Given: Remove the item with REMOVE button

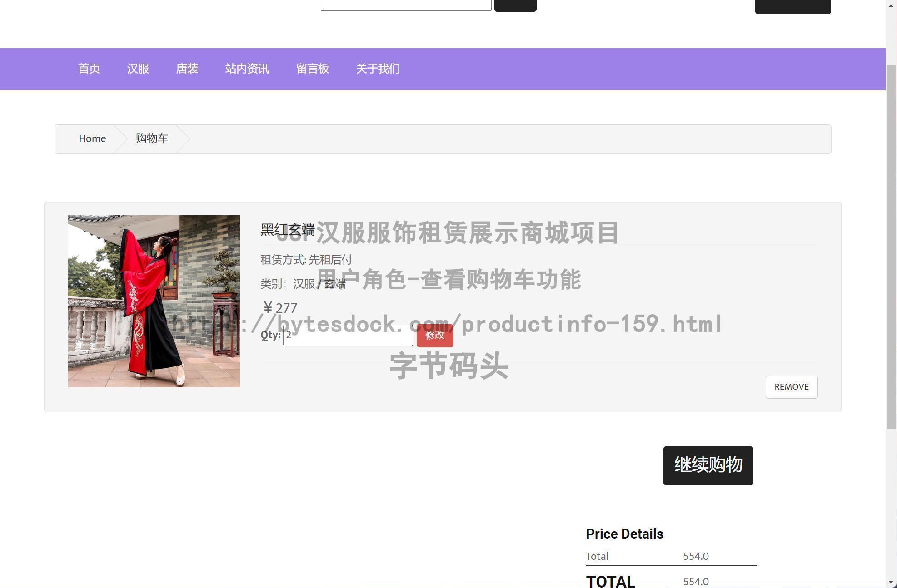Looking at the screenshot, I should (791, 387).
